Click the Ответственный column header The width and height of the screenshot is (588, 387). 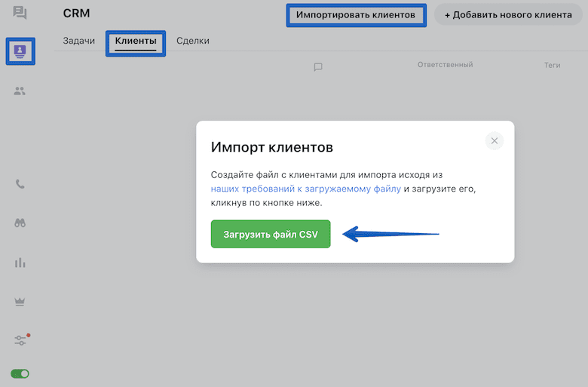coord(445,65)
